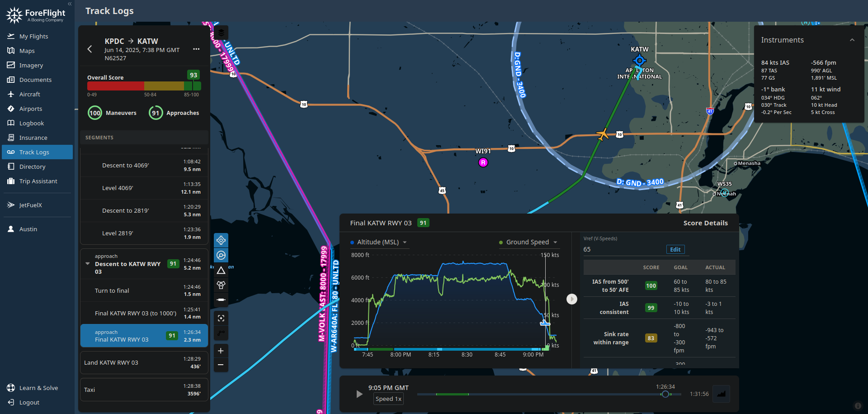
Task: Toggle the runway bar map filter
Action: pyautogui.click(x=221, y=300)
